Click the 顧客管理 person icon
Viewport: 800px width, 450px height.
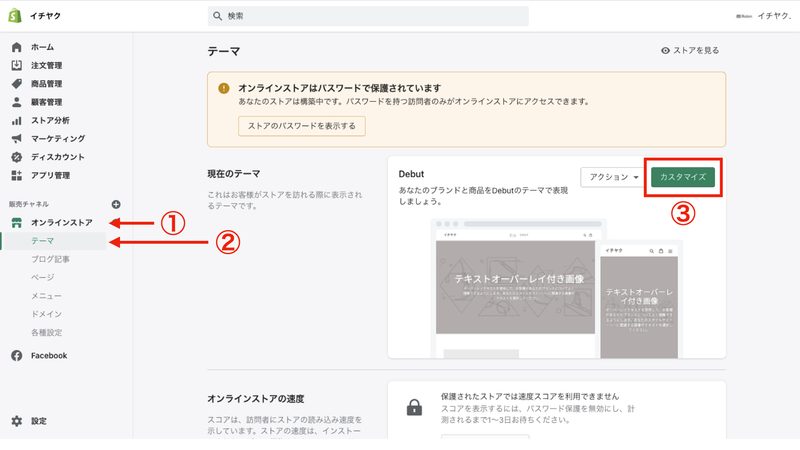click(x=16, y=102)
